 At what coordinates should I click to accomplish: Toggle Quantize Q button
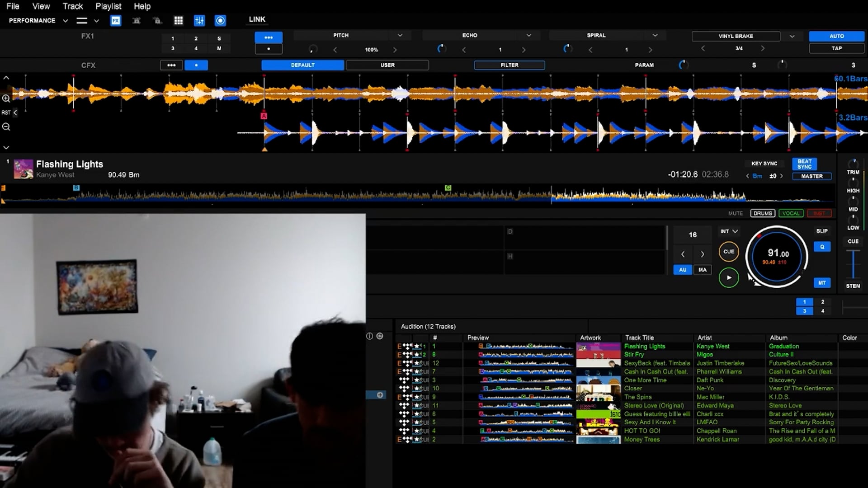click(822, 247)
